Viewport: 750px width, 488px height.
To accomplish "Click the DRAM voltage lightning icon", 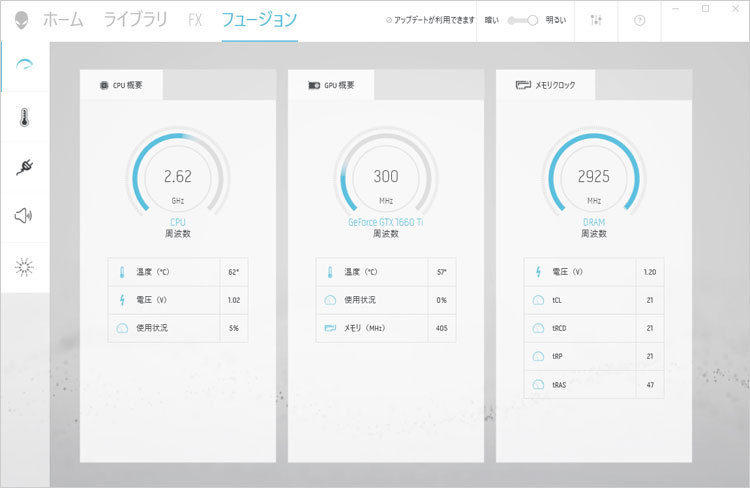I will point(538,272).
